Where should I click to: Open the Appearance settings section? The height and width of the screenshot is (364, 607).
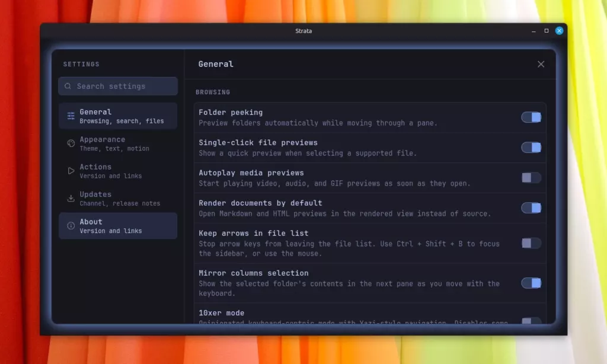click(118, 143)
